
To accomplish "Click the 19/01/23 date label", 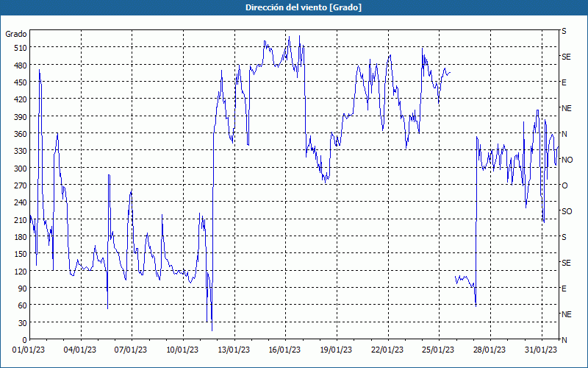I will [336, 350].
